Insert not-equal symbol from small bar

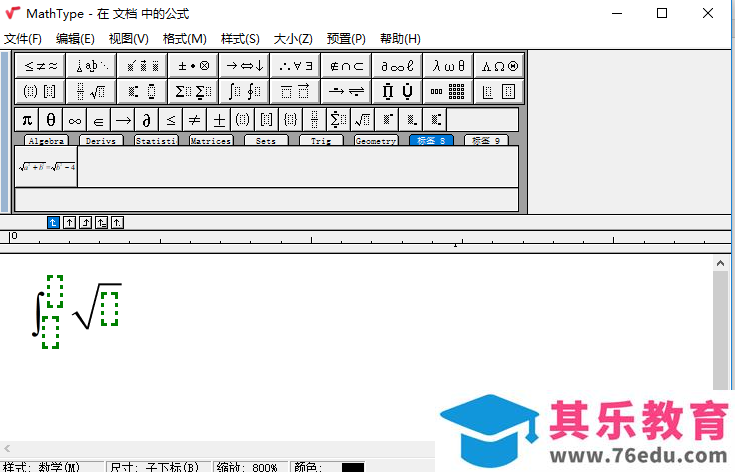pos(195,120)
